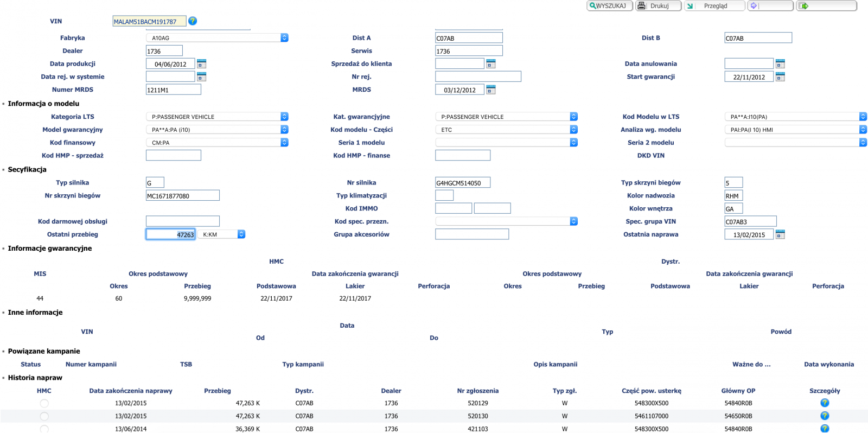Open calendar for Start gwarancji date
The height and width of the screenshot is (433, 868).
click(780, 77)
